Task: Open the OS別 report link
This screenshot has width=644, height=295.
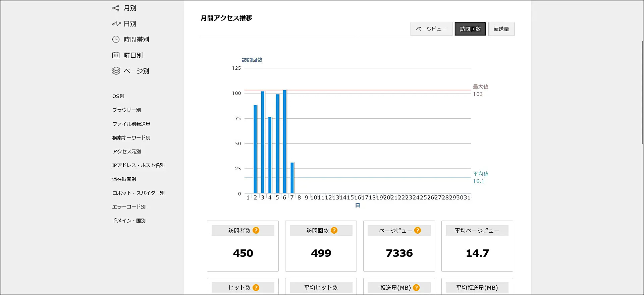Action: (118, 96)
